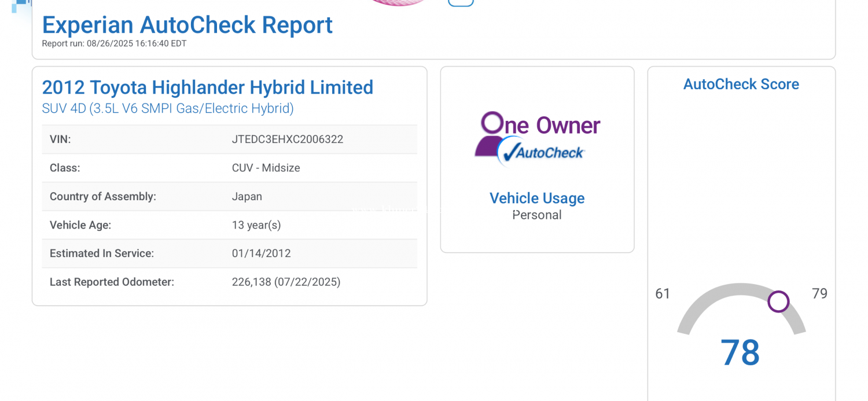
Task: Click the CUV - Midsize class value
Action: pos(266,168)
